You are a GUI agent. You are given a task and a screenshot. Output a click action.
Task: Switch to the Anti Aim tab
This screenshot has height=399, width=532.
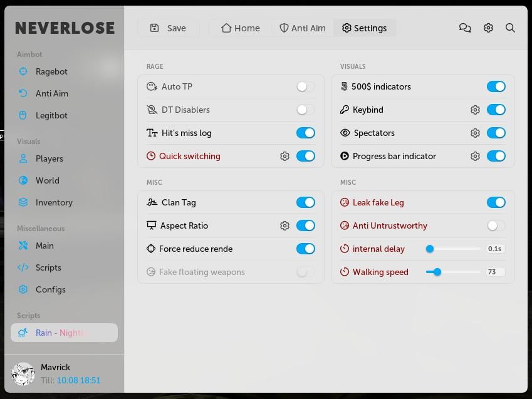[x=303, y=28]
